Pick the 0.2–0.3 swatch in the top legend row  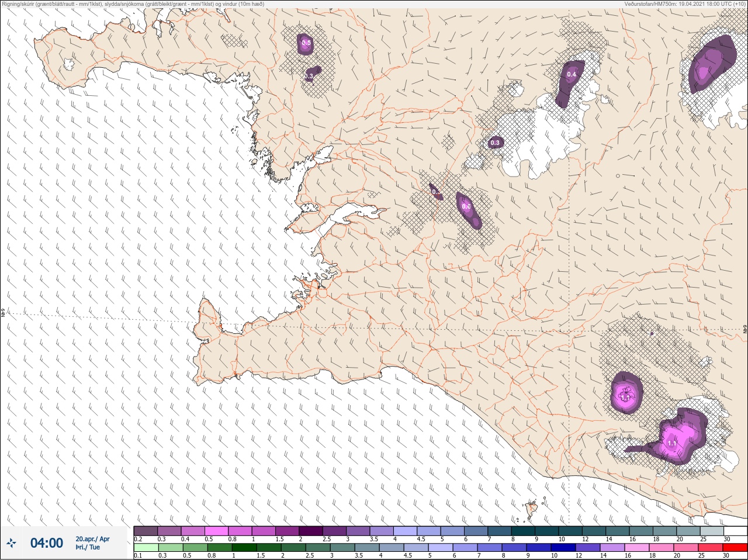click(146, 531)
